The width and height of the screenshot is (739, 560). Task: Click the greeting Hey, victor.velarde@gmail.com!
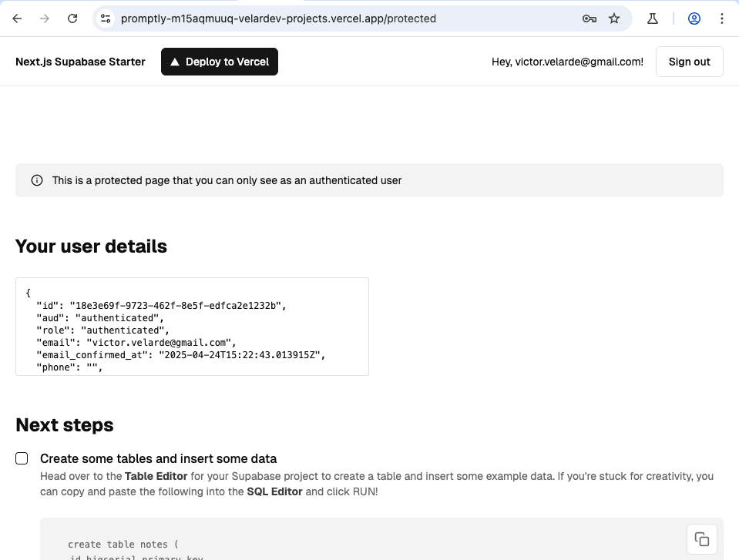[567, 62]
